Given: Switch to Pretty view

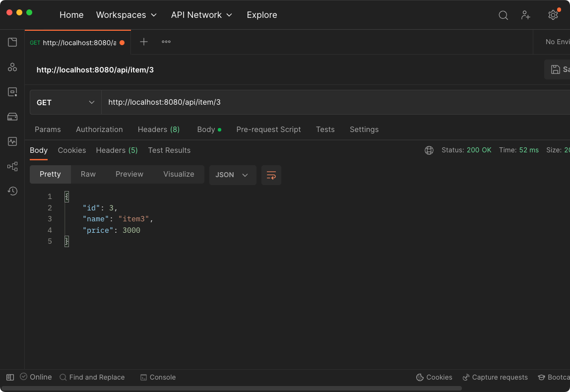Looking at the screenshot, I should tap(50, 174).
